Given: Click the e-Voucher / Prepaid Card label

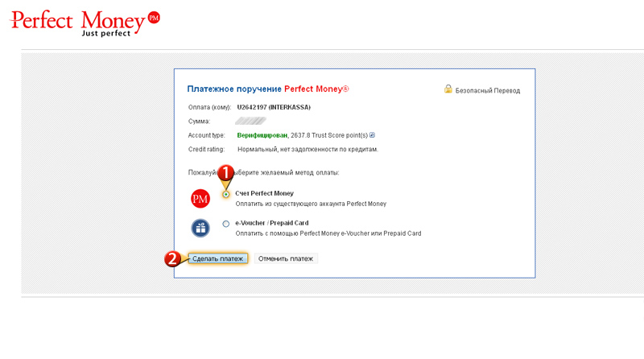Looking at the screenshot, I should (x=272, y=223).
